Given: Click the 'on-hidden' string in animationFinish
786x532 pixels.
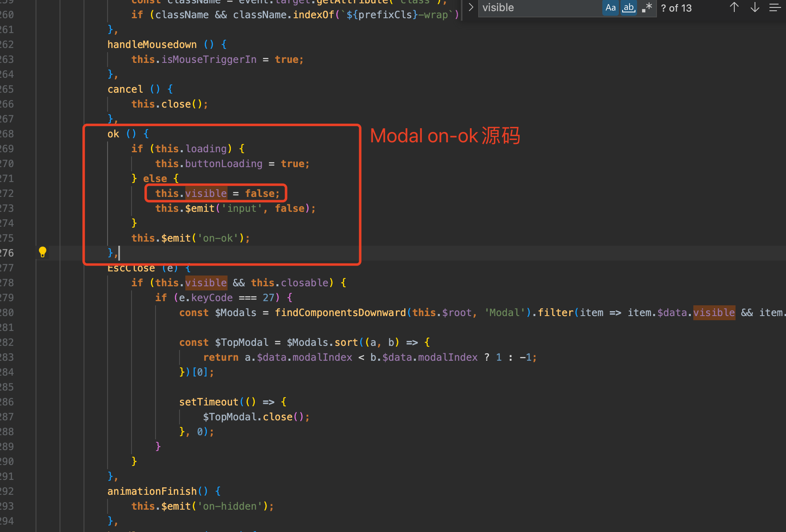Looking at the screenshot, I should pyautogui.click(x=229, y=506).
